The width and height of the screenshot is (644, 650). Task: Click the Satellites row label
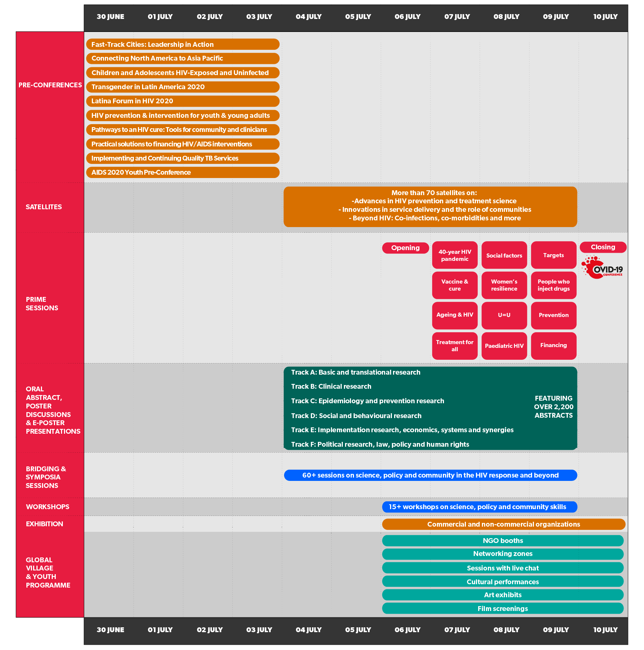[x=44, y=207]
